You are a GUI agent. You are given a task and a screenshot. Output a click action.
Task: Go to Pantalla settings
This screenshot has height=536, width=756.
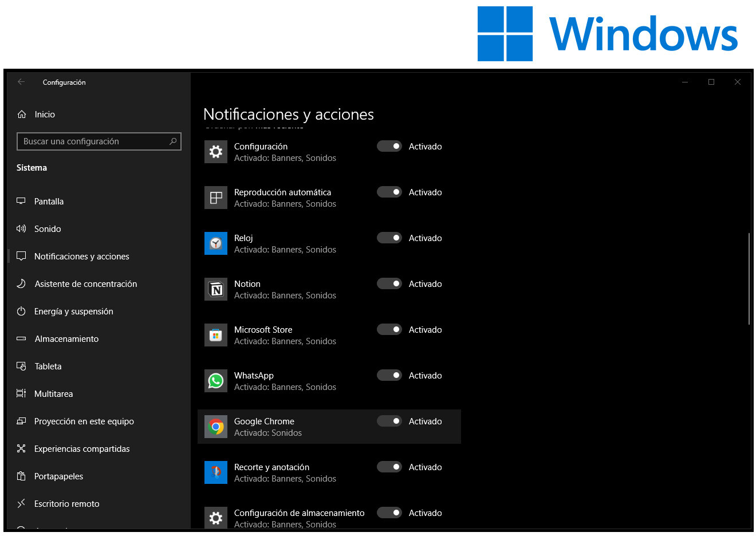tap(49, 202)
